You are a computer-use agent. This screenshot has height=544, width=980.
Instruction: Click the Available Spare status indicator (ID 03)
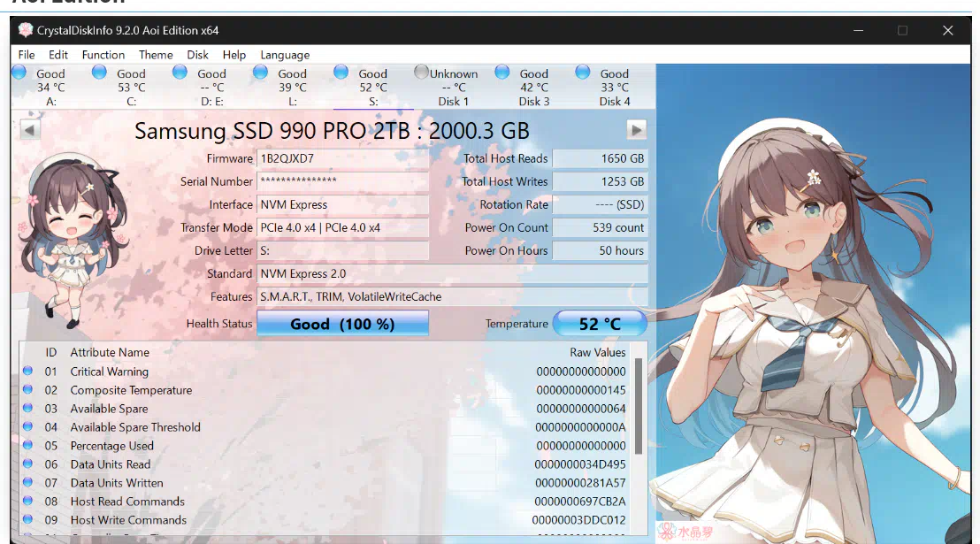pyautogui.click(x=27, y=408)
